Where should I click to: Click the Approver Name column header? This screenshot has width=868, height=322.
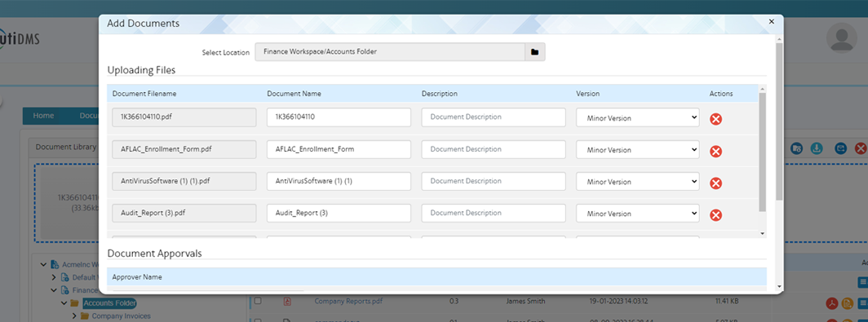tap(137, 277)
